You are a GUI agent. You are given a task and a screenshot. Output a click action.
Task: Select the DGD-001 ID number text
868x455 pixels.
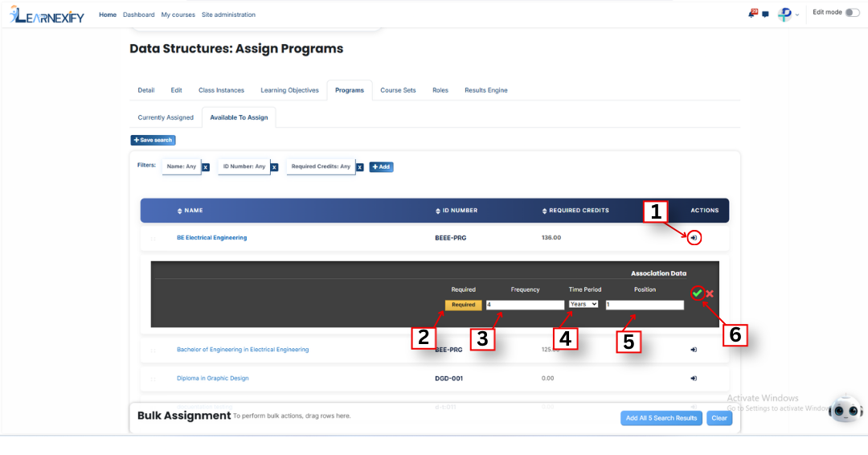coord(449,379)
